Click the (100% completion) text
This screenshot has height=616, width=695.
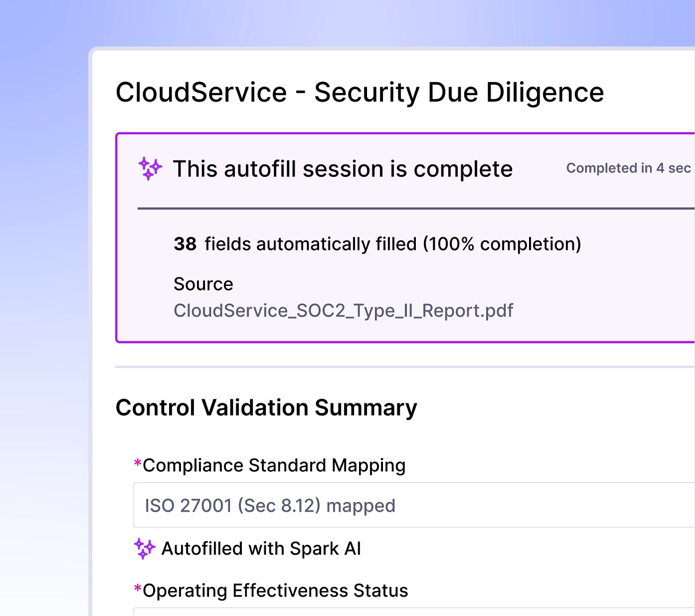click(502, 244)
